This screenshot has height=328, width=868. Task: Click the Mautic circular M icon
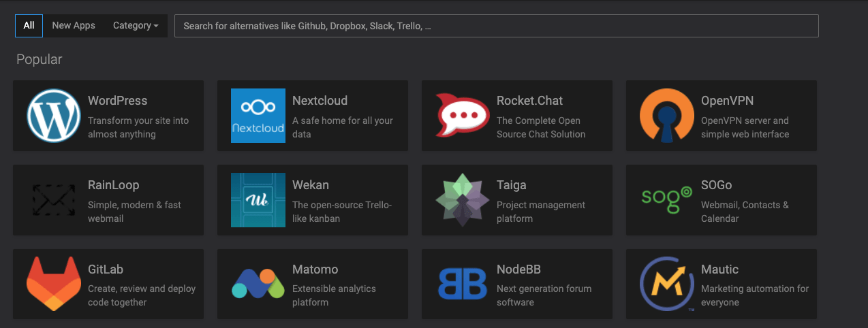point(667,284)
